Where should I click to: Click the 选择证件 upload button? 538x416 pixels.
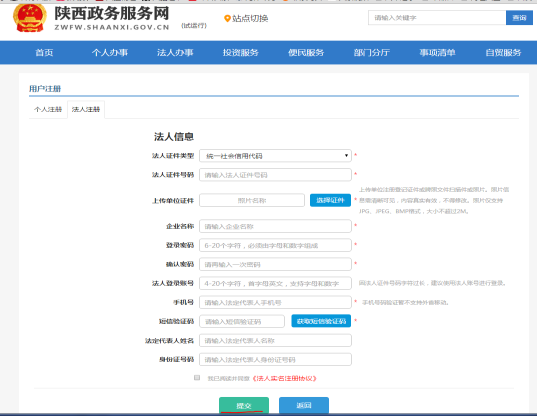point(330,200)
